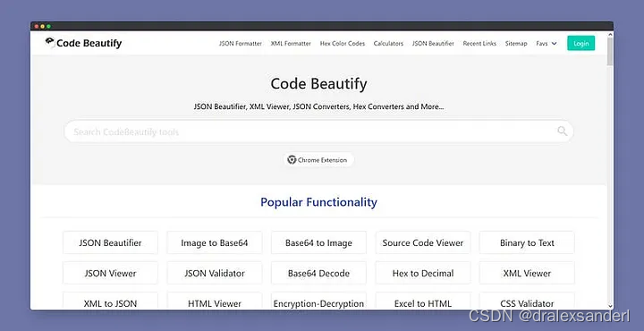Click the large Code Beautify page title
The height and width of the screenshot is (331, 644).
318,84
